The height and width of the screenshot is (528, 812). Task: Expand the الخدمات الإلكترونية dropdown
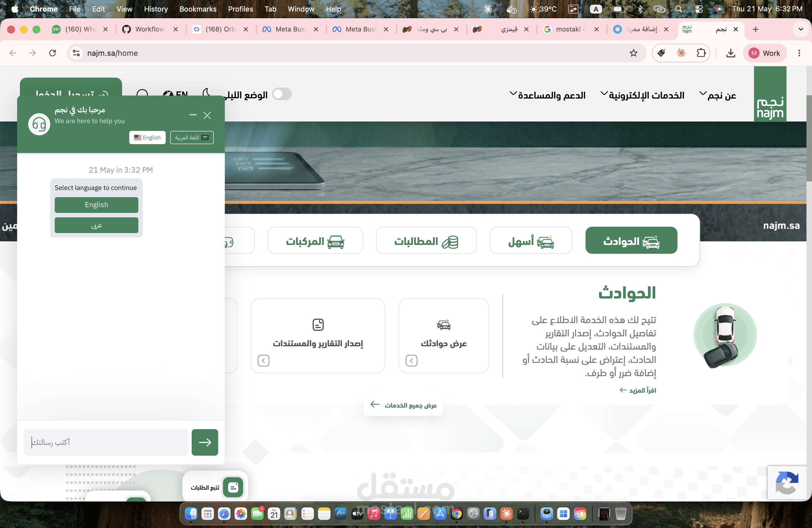(642, 95)
